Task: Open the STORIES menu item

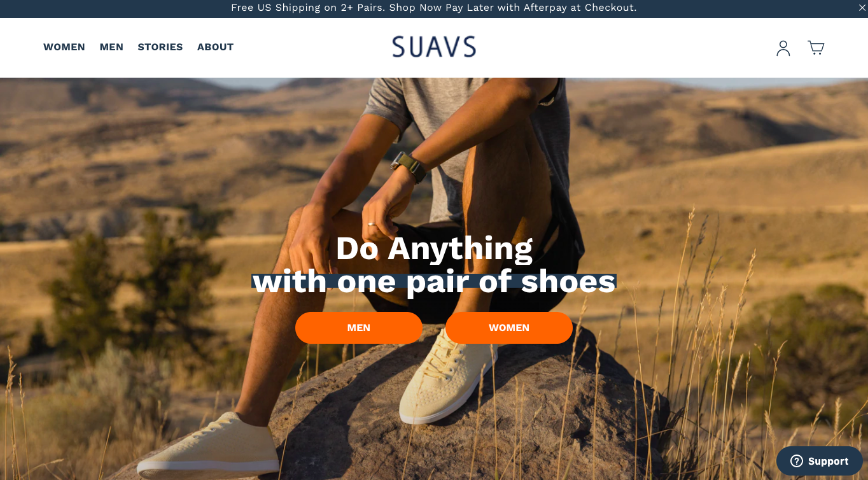Action: click(x=160, y=47)
